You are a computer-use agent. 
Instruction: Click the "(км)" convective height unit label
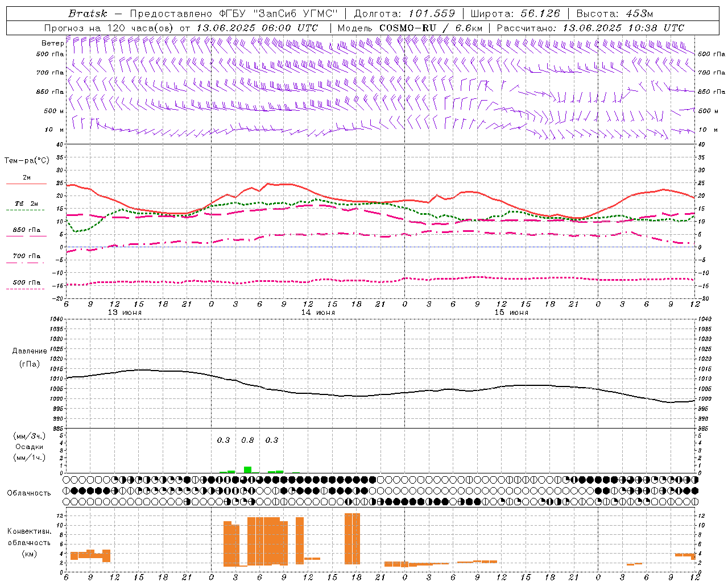[29, 554]
